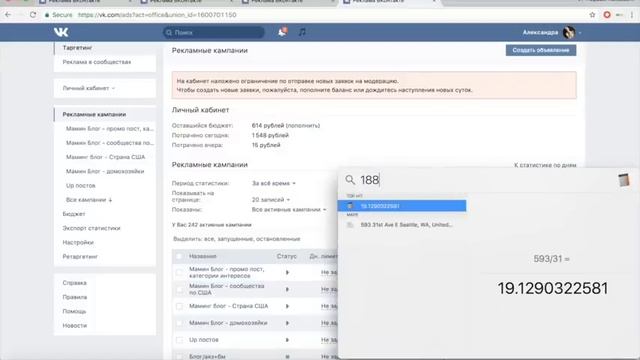This screenshot has width=640, height=360.
Task: Open Экспорт статистики in the sidebar
Action: (x=91, y=228)
